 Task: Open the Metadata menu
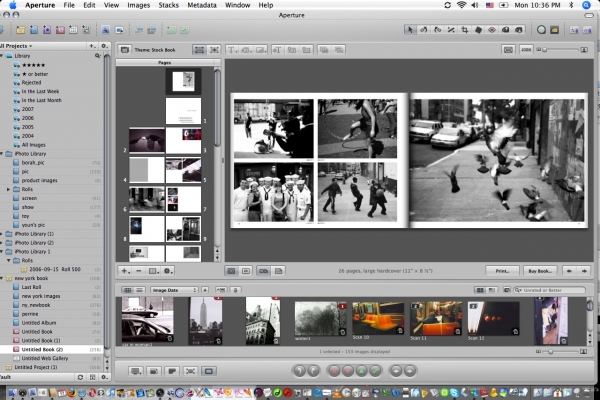203,5
